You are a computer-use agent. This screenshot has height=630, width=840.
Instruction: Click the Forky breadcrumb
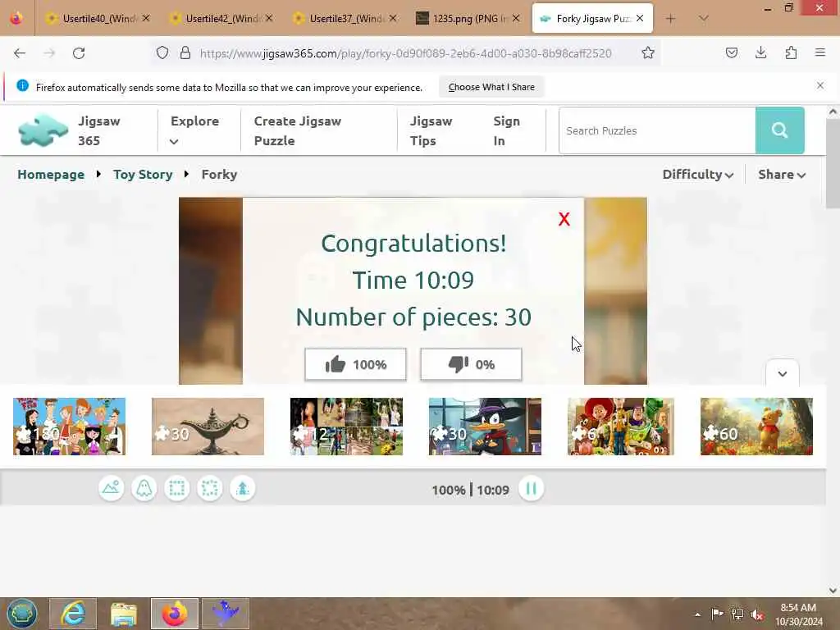(219, 175)
